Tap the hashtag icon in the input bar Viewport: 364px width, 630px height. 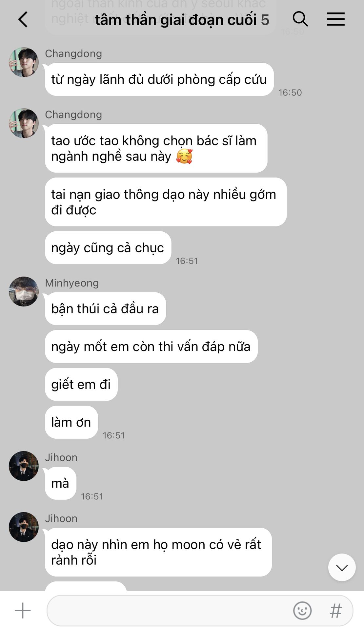coord(336,611)
